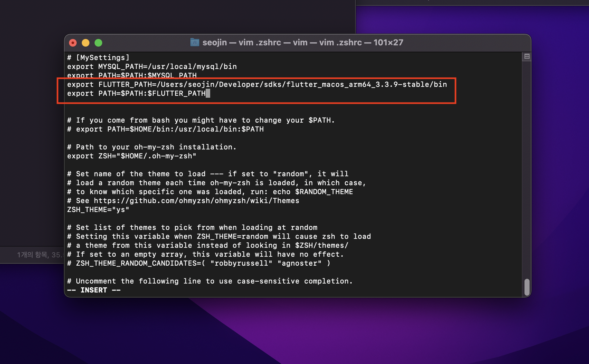Image resolution: width=589 pixels, height=364 pixels.
Task: Click the 'export ZSH="$HOME/.oh-my-zsh"' line
Action: (x=132, y=156)
